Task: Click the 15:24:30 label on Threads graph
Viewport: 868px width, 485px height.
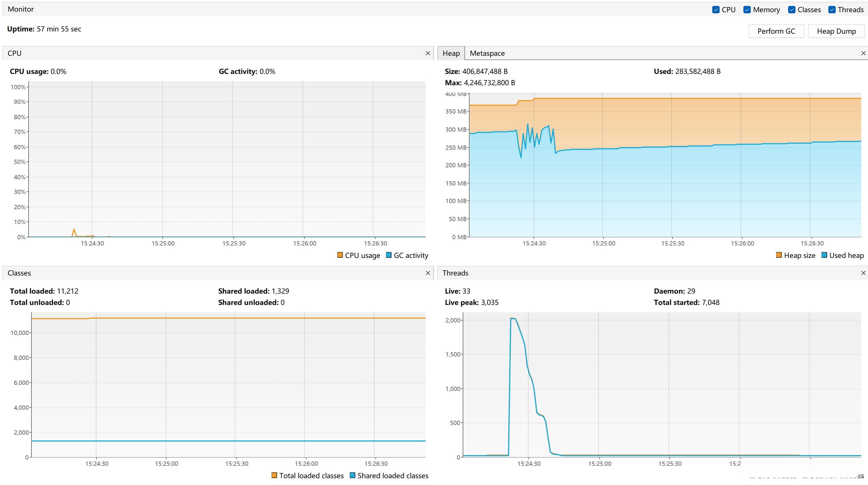Action: click(529, 463)
